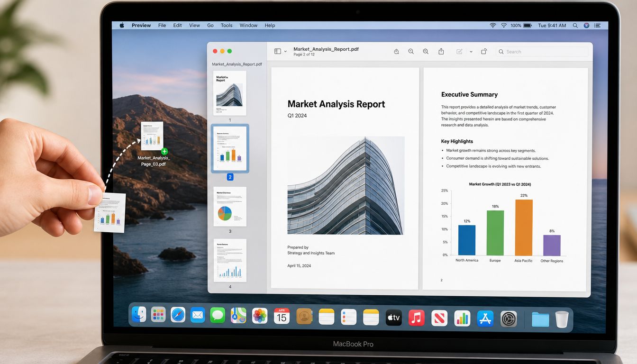Click the Markup pencil icon
The image size is (637, 364).
click(x=459, y=51)
